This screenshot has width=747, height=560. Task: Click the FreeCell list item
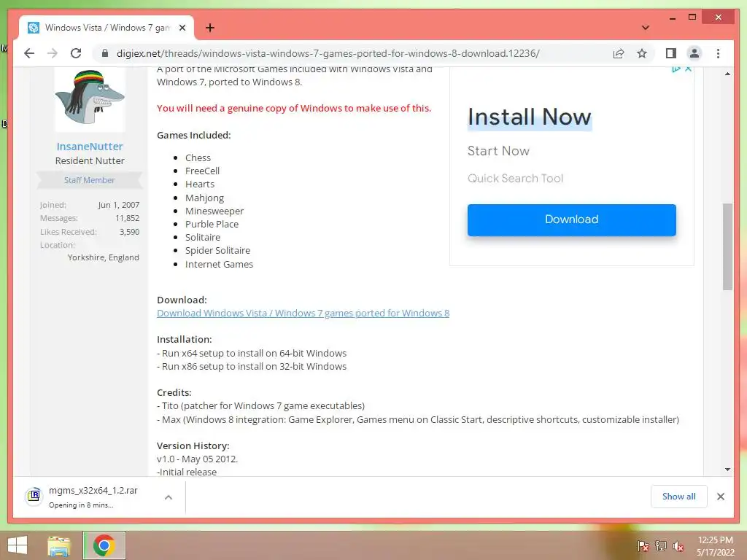(x=203, y=171)
